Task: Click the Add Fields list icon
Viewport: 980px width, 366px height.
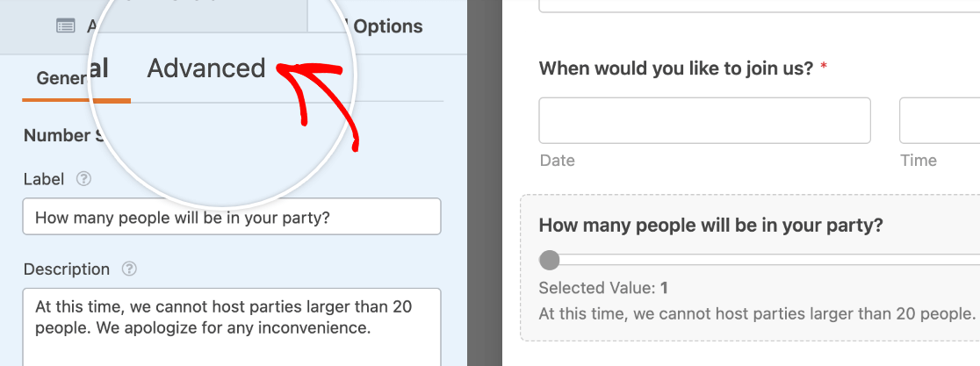Action: (x=66, y=26)
